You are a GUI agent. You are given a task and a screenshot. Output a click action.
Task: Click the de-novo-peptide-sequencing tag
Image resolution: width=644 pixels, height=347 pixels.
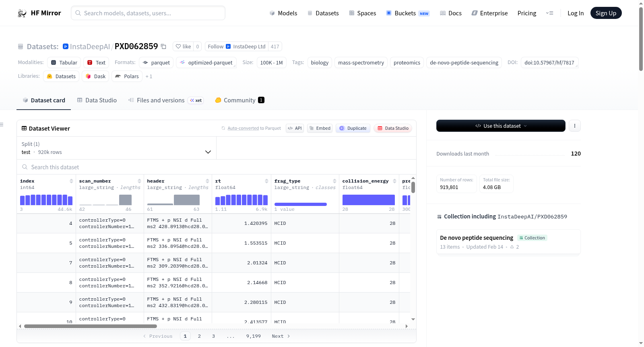pyautogui.click(x=464, y=62)
